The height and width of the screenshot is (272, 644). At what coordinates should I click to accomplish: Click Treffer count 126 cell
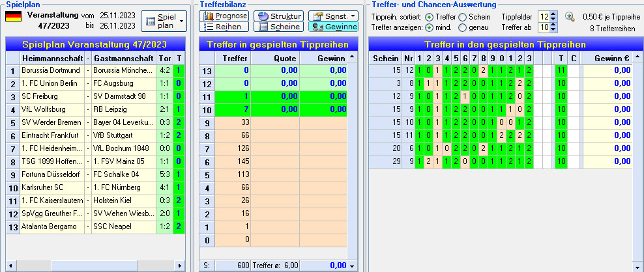click(233, 148)
